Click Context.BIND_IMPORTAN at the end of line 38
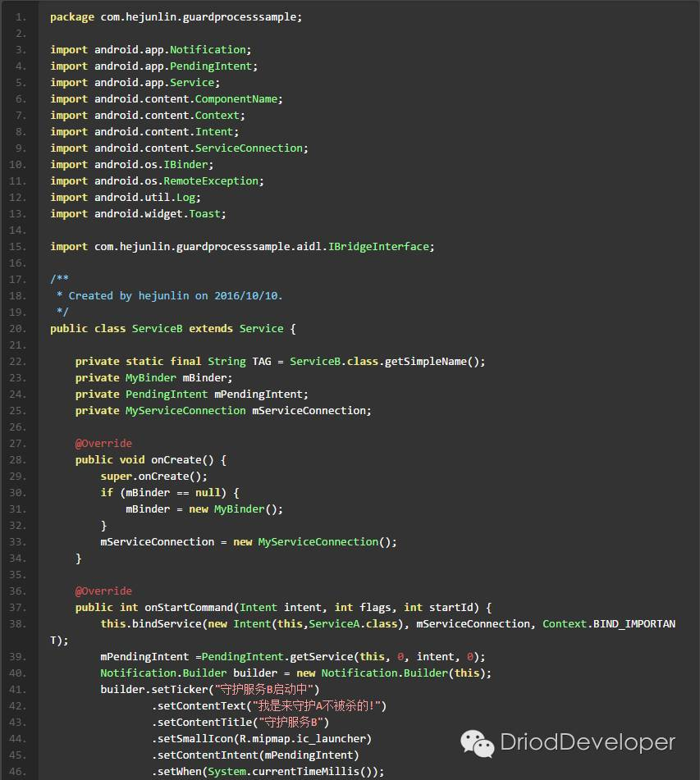 pos(609,625)
